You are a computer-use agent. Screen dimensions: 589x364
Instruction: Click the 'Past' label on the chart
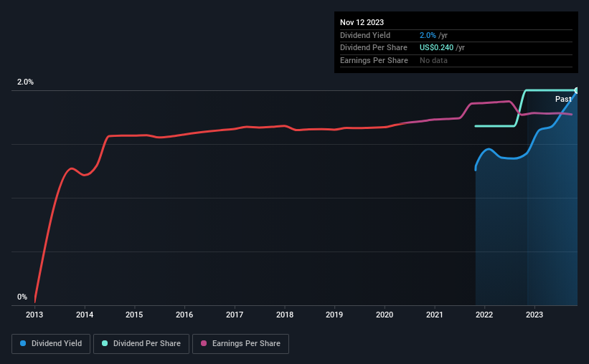(x=563, y=99)
